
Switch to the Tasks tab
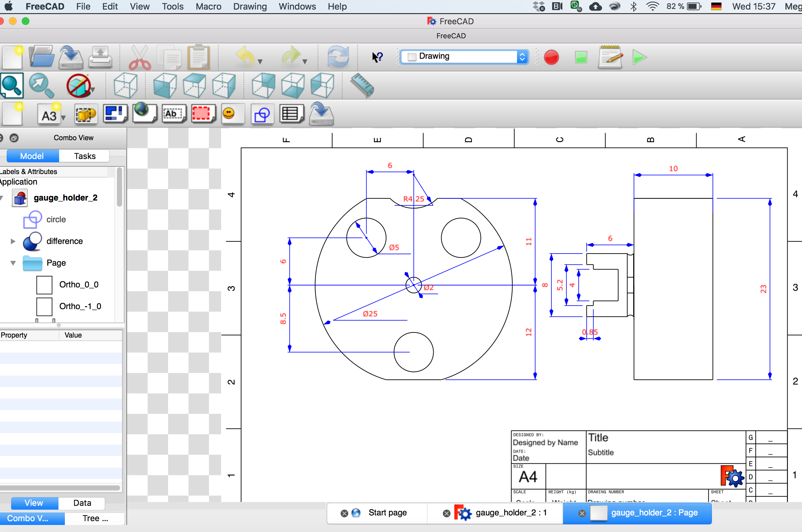click(84, 156)
